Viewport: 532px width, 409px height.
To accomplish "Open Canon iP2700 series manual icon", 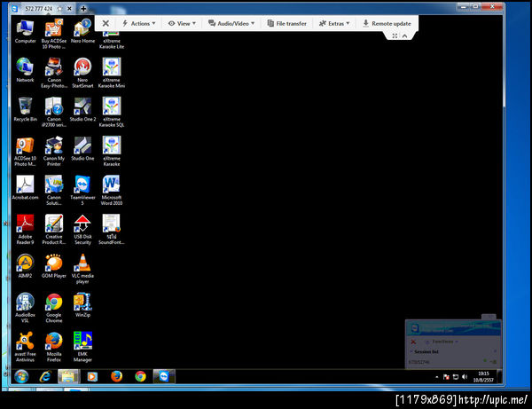I will [53, 112].
